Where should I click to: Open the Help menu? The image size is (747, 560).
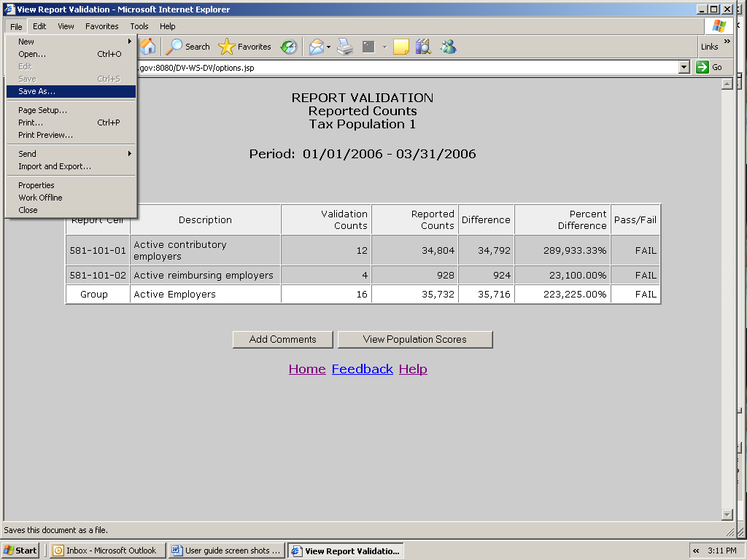click(167, 26)
